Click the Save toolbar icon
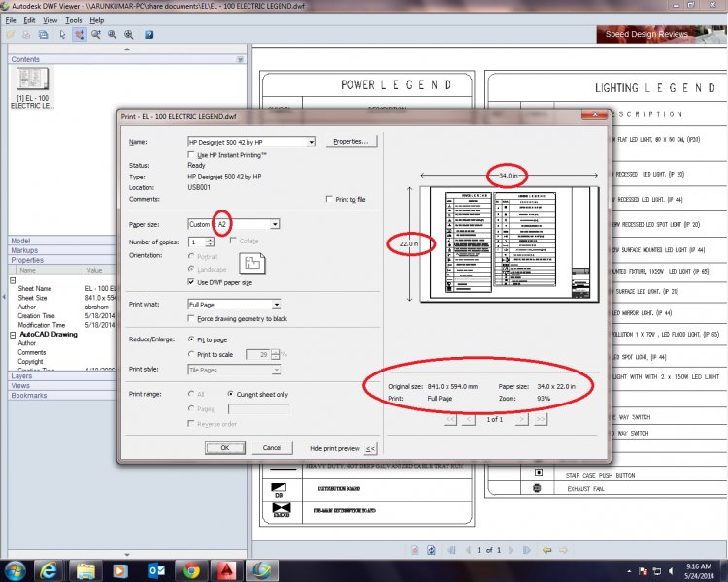728x582 pixels. (x=43, y=35)
